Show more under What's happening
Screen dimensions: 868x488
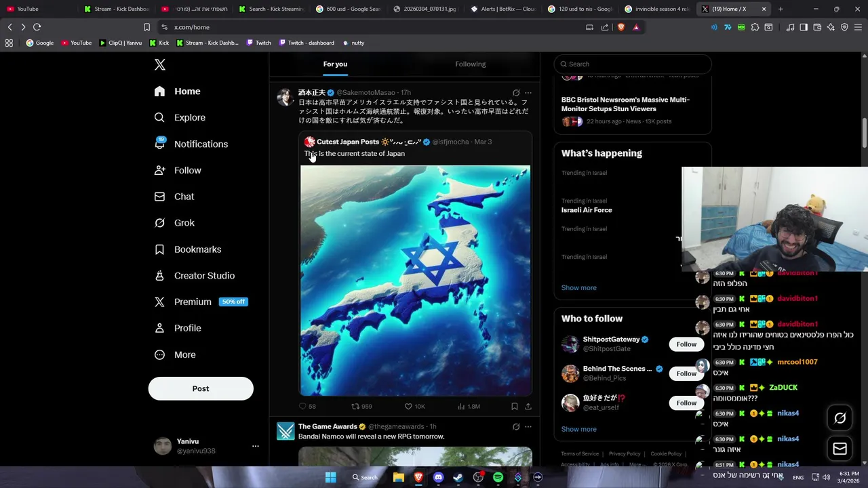(x=578, y=287)
